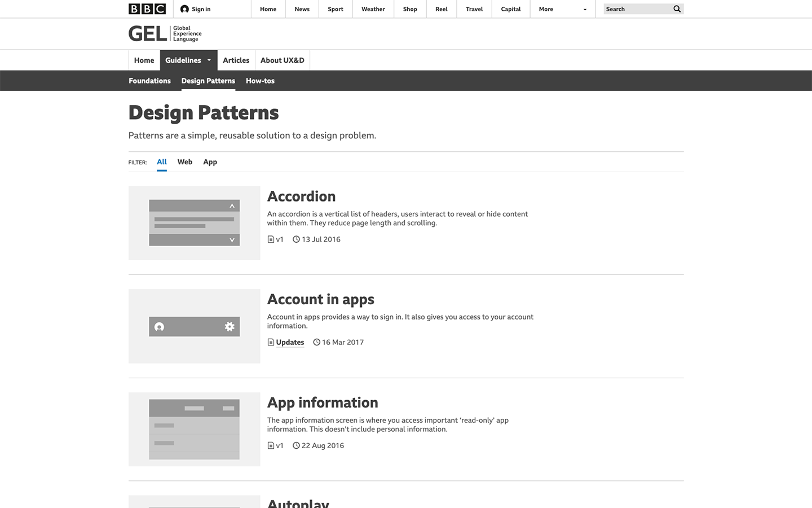Open the App information heading
Screen dimensions: 812x508
tap(323, 402)
